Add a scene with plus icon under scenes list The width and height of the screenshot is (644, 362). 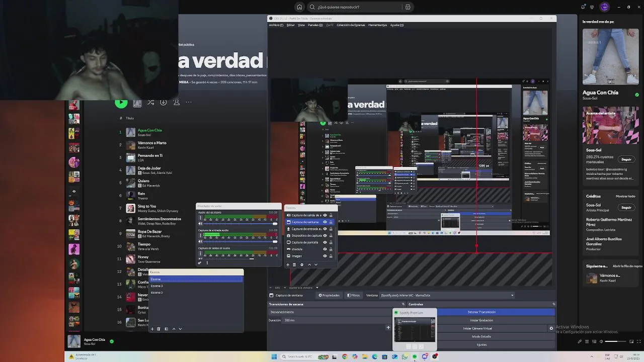152,329
